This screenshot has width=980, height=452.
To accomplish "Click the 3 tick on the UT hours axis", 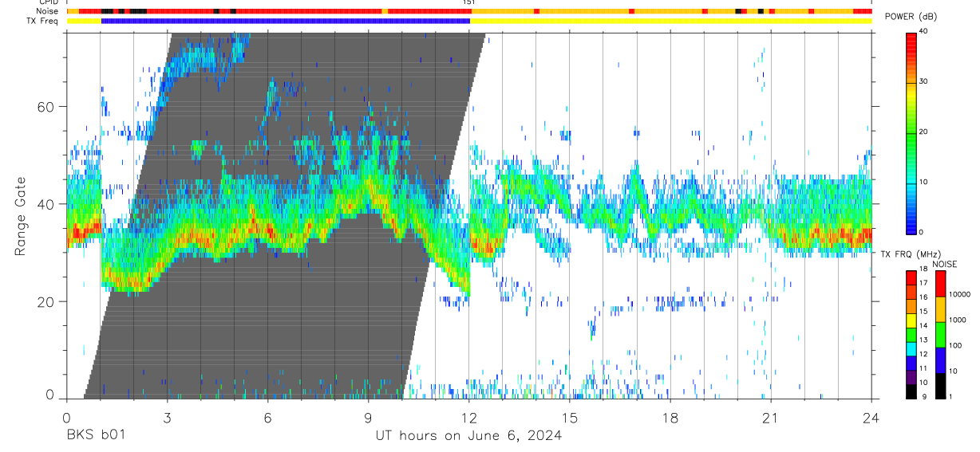I will (x=167, y=417).
